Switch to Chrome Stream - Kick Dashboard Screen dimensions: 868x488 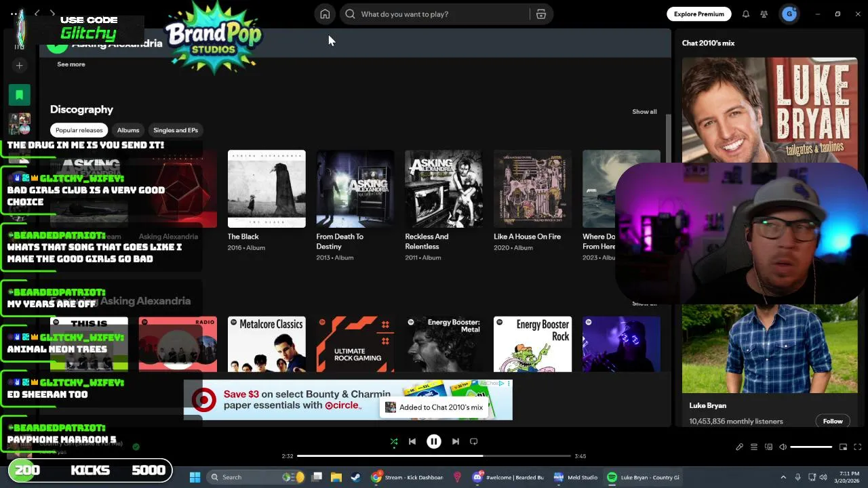pyautogui.click(x=407, y=477)
